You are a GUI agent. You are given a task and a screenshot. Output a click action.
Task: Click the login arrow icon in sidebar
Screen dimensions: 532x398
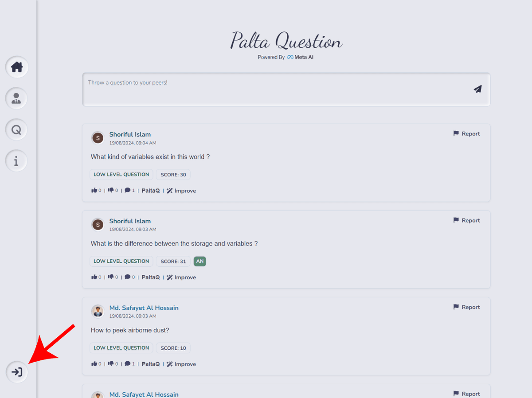click(17, 372)
